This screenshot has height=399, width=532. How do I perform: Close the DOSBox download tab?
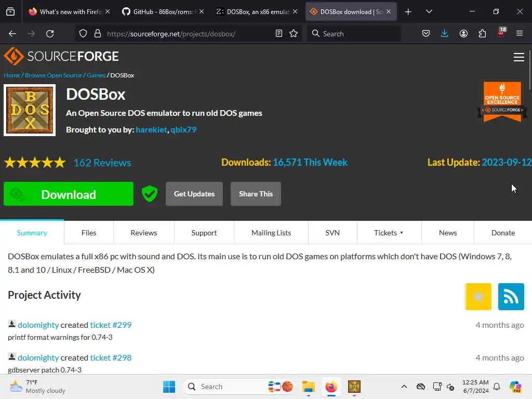(389, 12)
